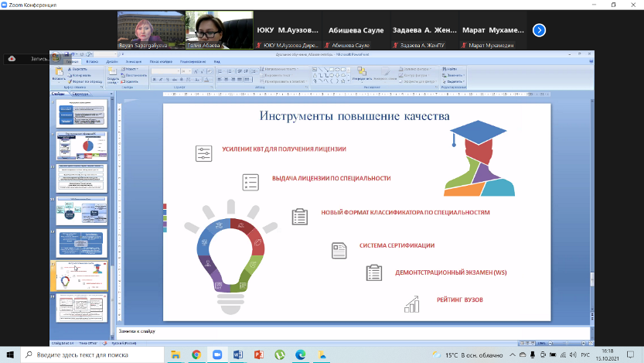This screenshot has width=644, height=363.
Task: Open Microsoft Word from the taskbar
Action: coord(238,354)
